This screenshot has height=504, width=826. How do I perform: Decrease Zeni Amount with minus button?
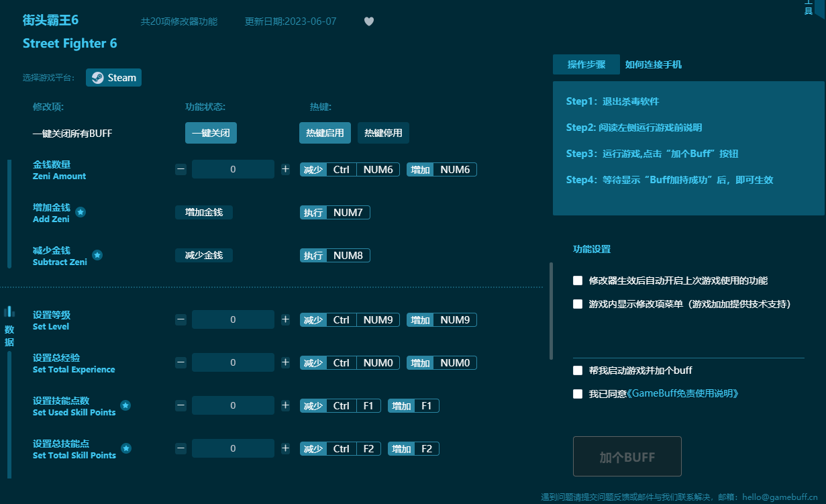[181, 170]
